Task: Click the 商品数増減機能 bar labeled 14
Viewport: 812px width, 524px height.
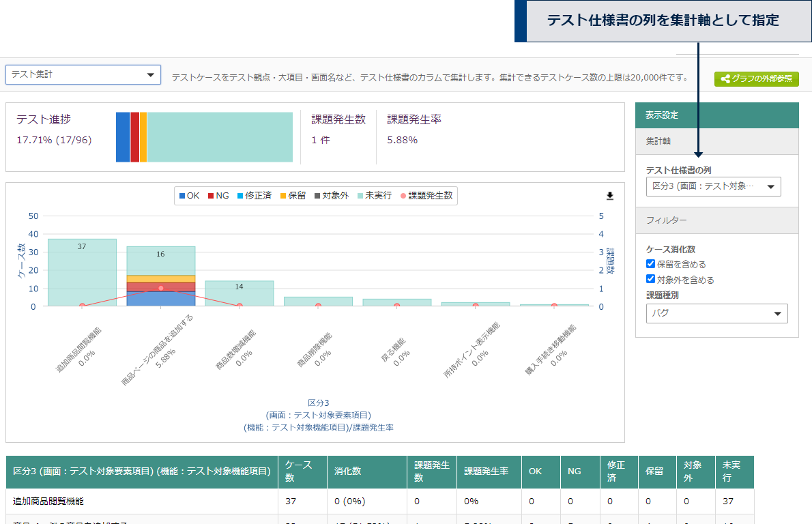Action: coord(240,293)
